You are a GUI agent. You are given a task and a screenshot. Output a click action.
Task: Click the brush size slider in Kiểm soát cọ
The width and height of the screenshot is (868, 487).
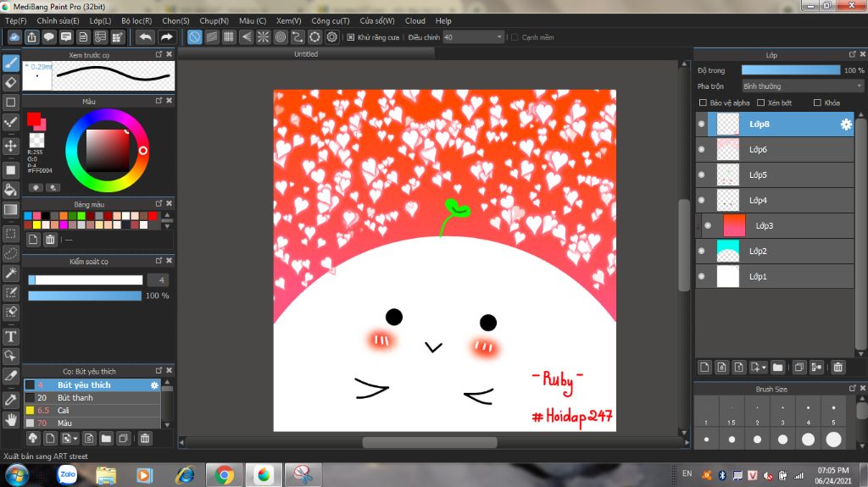86,280
